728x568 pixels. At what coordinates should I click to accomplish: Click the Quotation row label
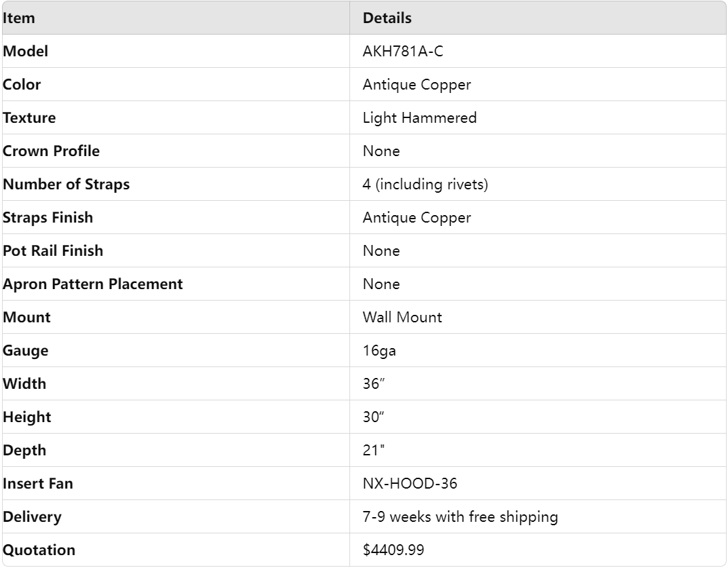pos(39,550)
